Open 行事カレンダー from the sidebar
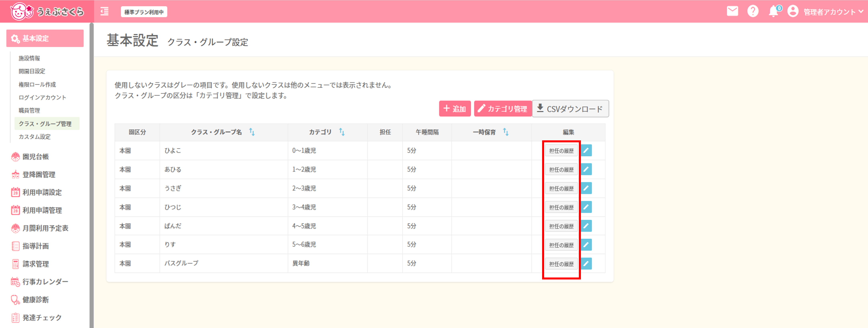Image resolution: width=868 pixels, height=328 pixels. [x=40, y=281]
